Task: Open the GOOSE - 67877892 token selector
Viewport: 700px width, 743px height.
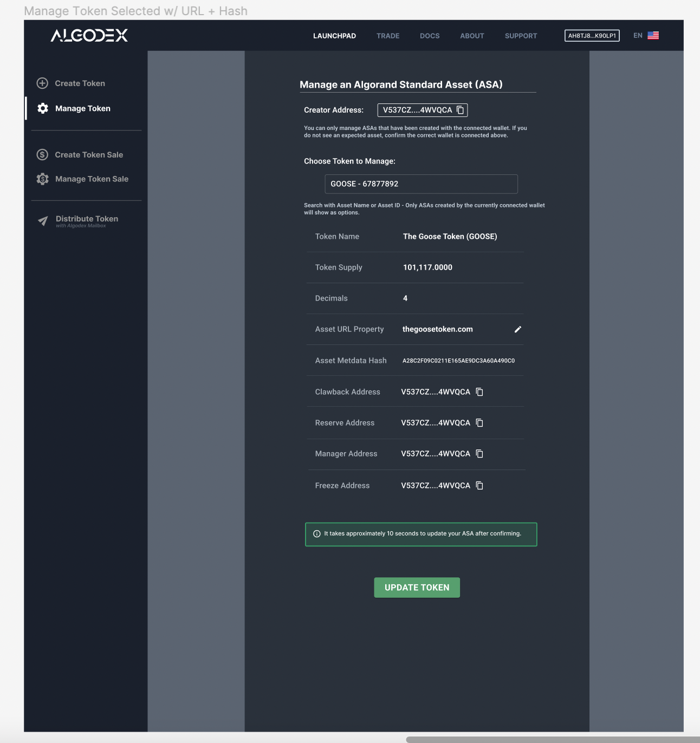Action: [421, 184]
